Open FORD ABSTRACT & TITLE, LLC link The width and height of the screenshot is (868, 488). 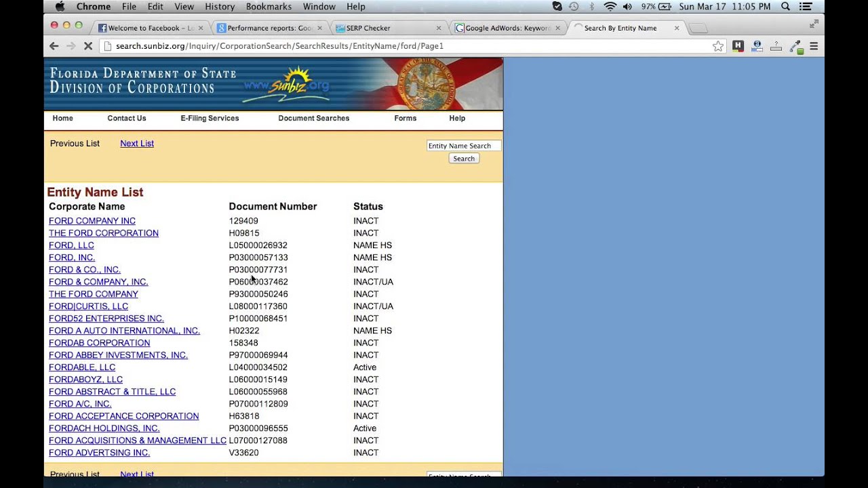pyautogui.click(x=112, y=392)
